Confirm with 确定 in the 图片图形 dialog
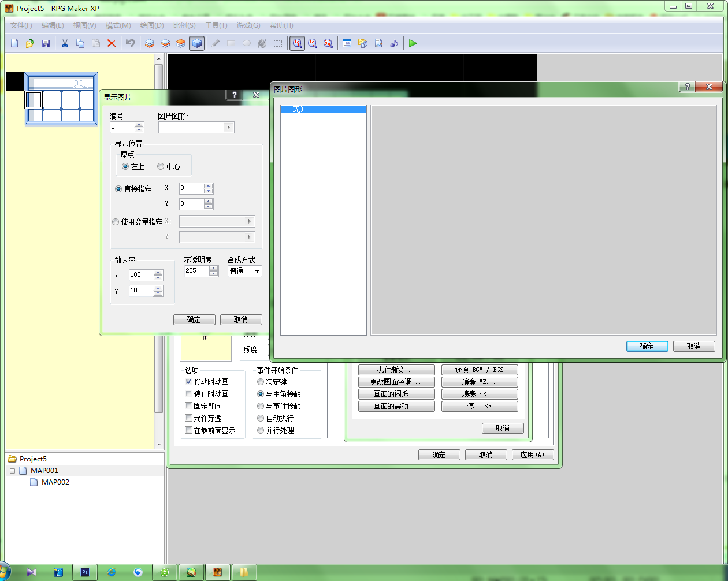 647,347
